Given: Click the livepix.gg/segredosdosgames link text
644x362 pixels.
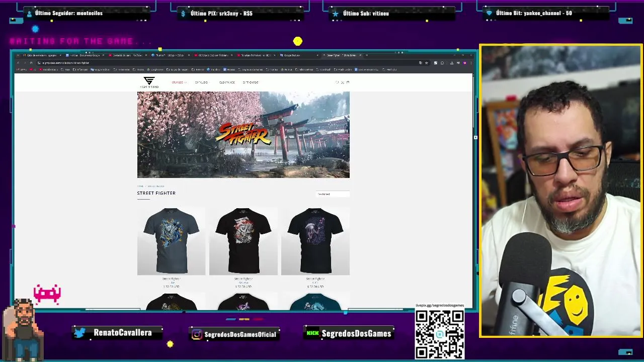Looking at the screenshot, I should [440, 305].
